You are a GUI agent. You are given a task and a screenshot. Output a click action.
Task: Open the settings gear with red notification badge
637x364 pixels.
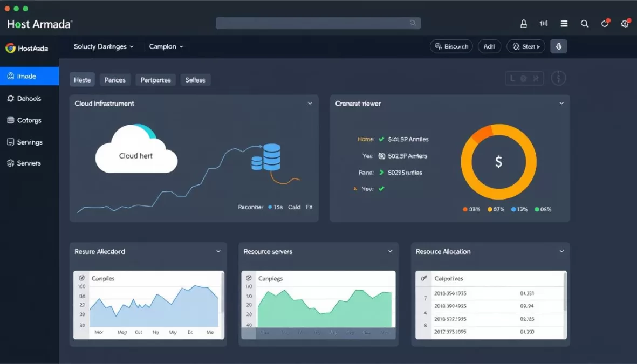point(624,24)
